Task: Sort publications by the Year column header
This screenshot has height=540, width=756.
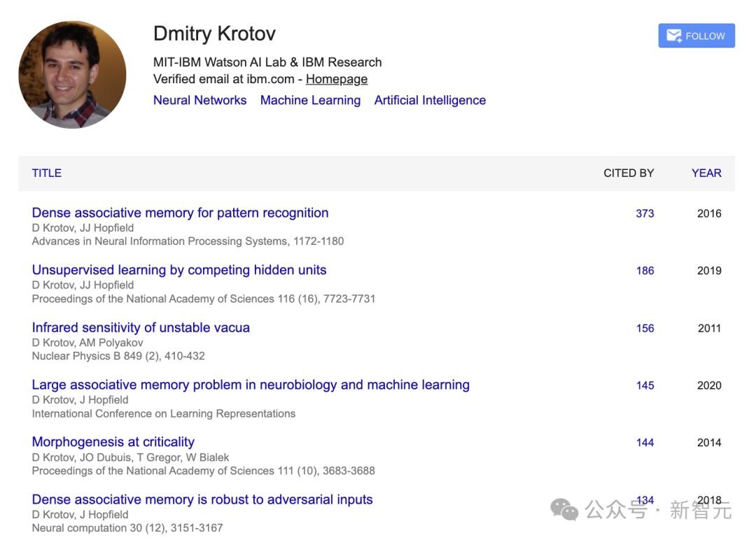Action: (x=706, y=173)
